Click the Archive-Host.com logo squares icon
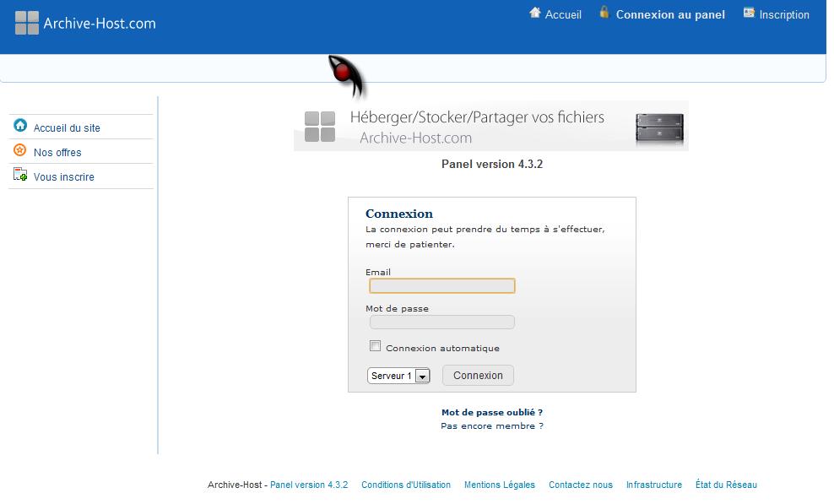The image size is (834, 504). [27, 23]
